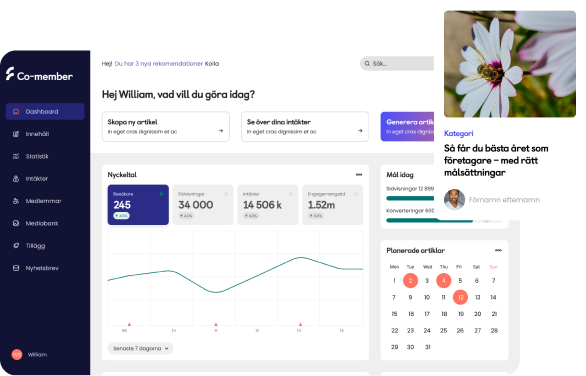
Task: Select date 17 in calendar
Action: [x=427, y=314]
